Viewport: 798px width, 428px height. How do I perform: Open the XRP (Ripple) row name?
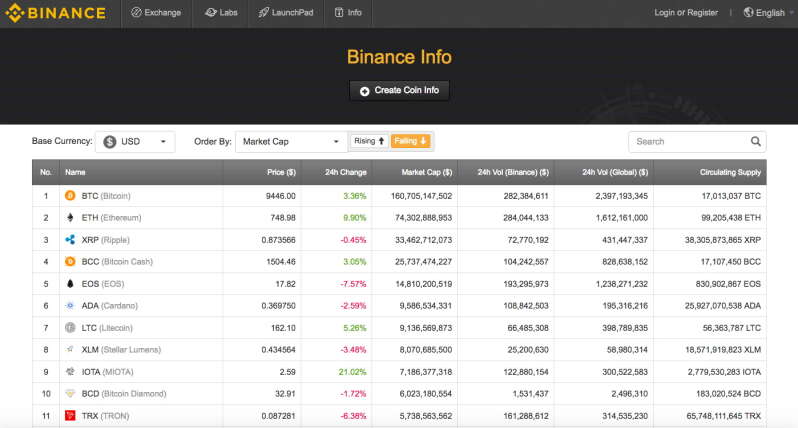coord(105,240)
